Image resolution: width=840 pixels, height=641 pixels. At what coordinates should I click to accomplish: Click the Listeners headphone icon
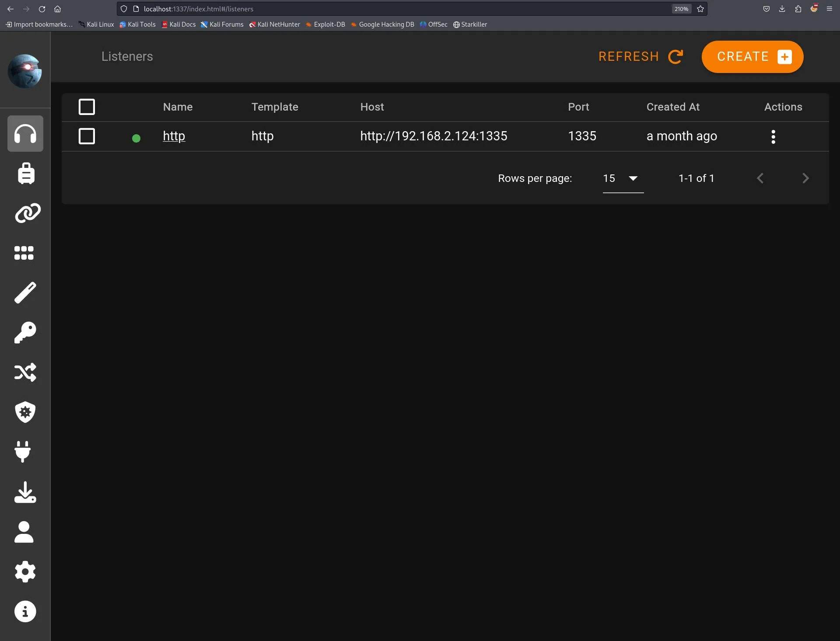(x=25, y=133)
